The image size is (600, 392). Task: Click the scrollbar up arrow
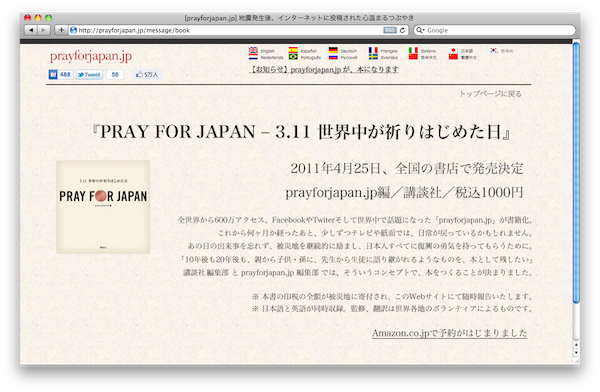(576, 345)
